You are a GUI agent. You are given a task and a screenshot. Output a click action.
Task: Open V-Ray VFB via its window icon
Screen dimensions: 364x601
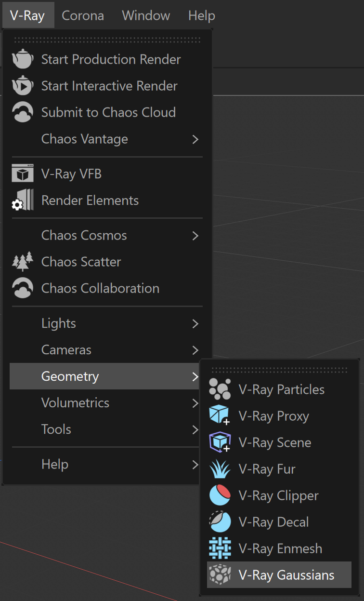coord(22,174)
